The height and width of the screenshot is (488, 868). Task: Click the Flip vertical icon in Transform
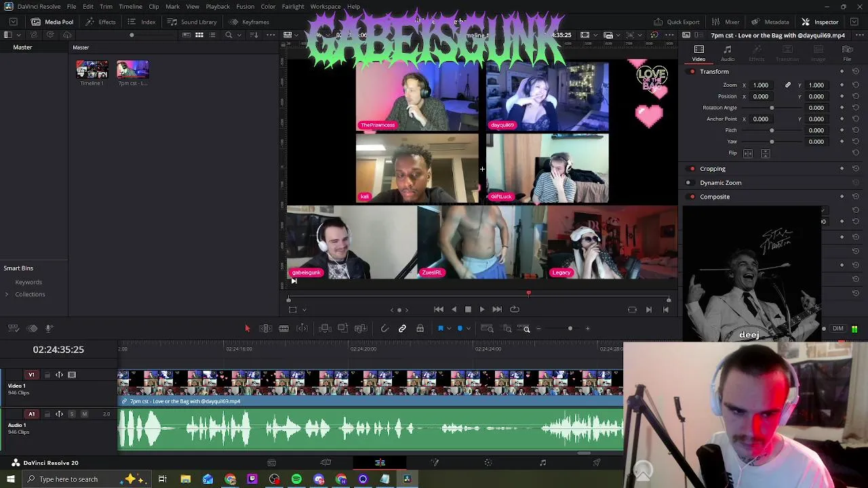765,153
